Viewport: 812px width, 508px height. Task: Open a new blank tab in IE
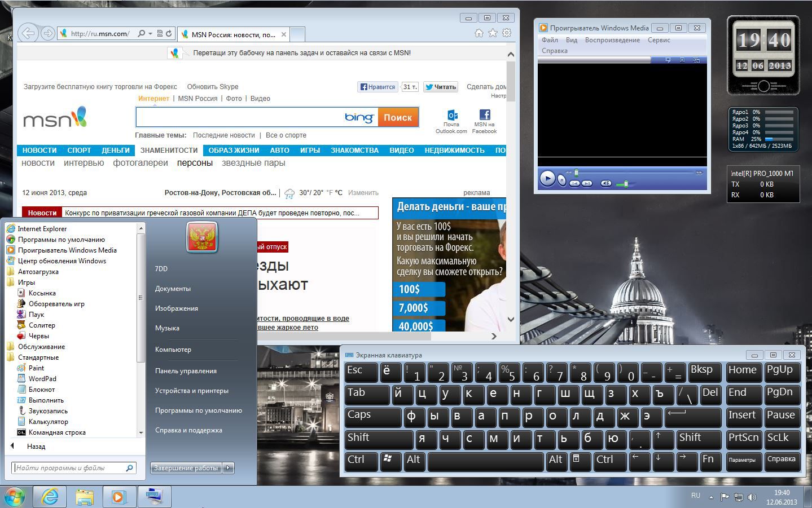[297, 34]
